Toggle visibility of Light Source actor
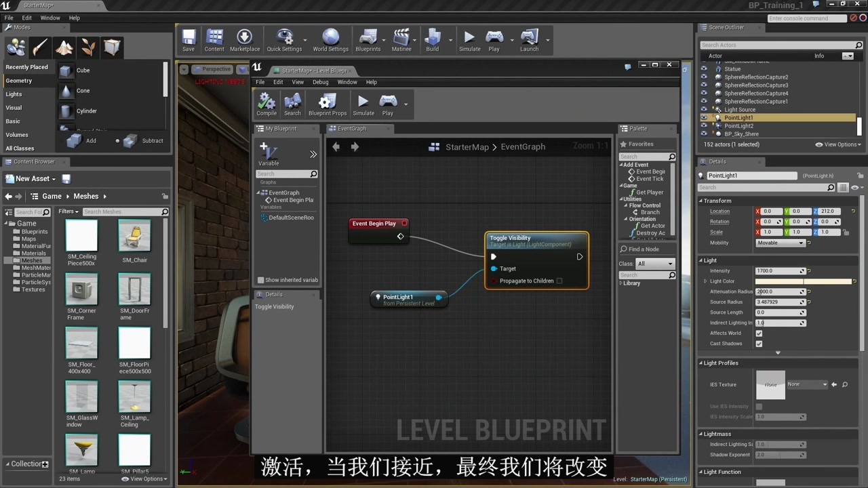The width and height of the screenshot is (868, 488). (704, 110)
